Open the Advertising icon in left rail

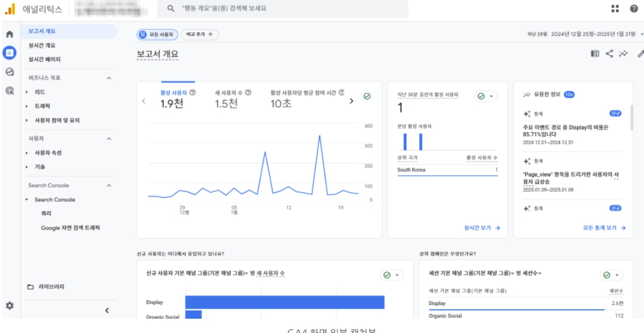coord(10,91)
